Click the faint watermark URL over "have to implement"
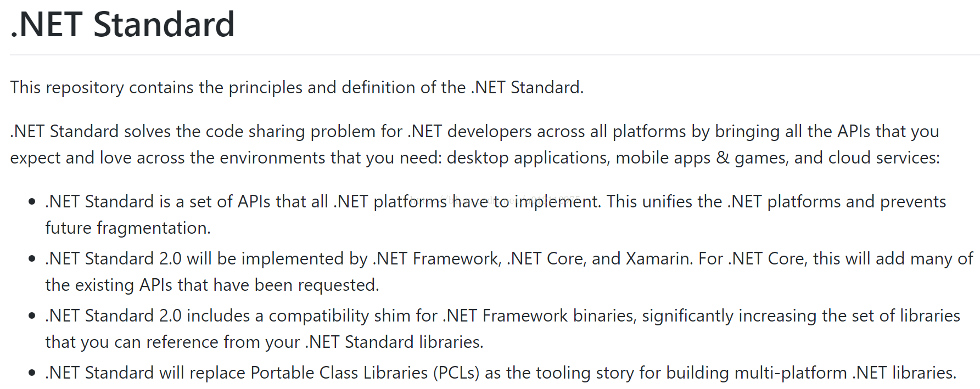980x389 pixels. pos(494,199)
